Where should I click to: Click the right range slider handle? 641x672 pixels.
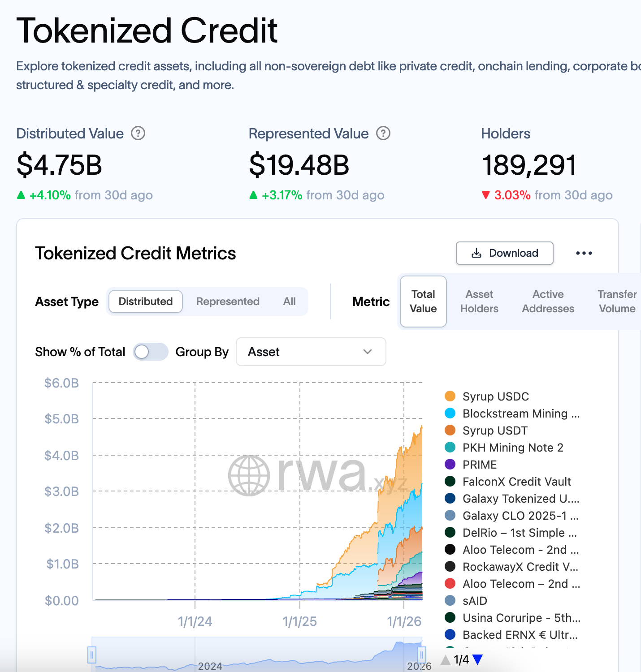[x=422, y=655]
